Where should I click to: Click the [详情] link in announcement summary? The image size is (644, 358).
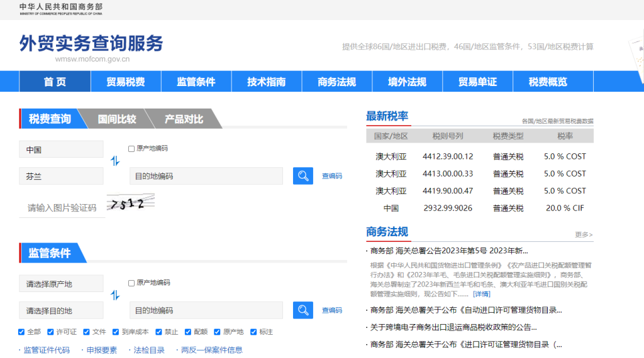click(481, 293)
